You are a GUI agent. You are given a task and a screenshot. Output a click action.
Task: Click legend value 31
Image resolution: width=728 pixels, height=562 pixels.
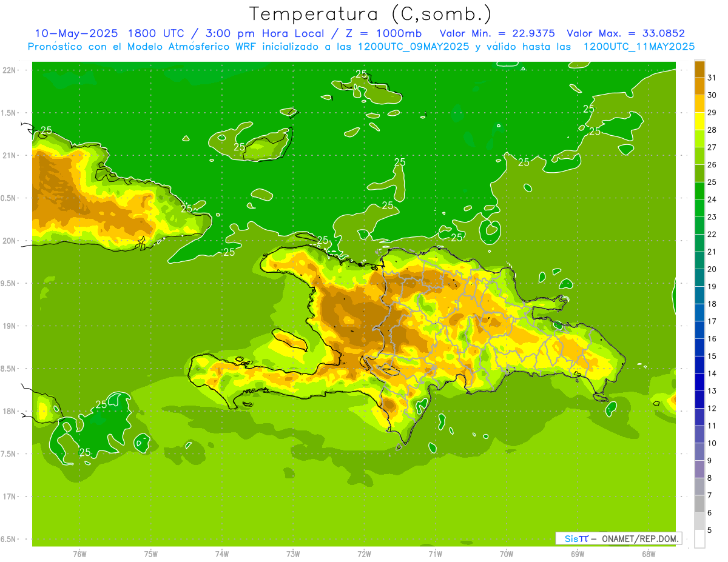tap(712, 78)
